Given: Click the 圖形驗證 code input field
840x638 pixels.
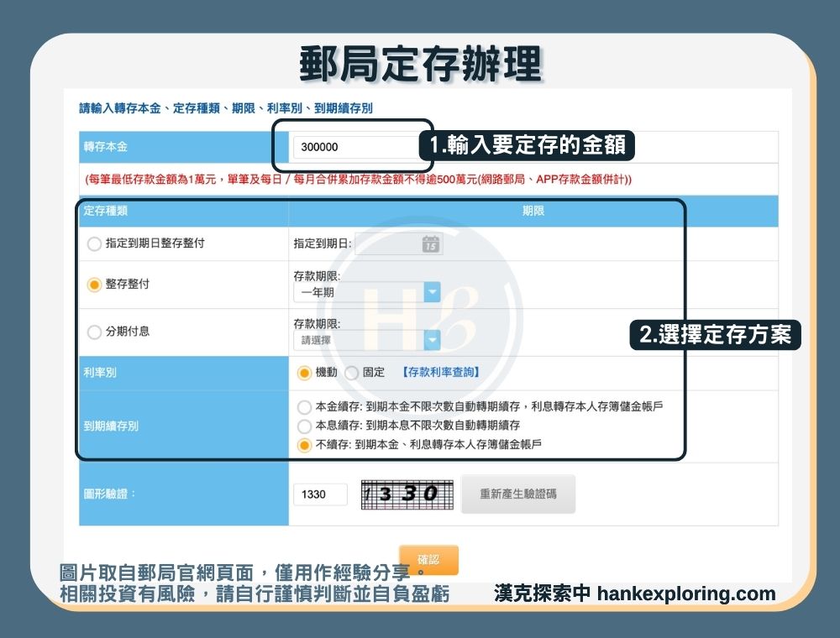Looking at the screenshot, I should pyautogui.click(x=320, y=494).
